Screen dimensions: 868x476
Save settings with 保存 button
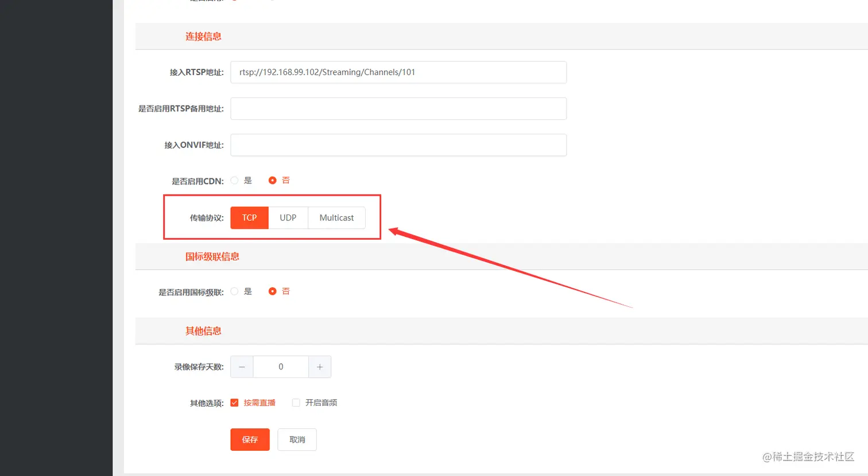pyautogui.click(x=250, y=440)
